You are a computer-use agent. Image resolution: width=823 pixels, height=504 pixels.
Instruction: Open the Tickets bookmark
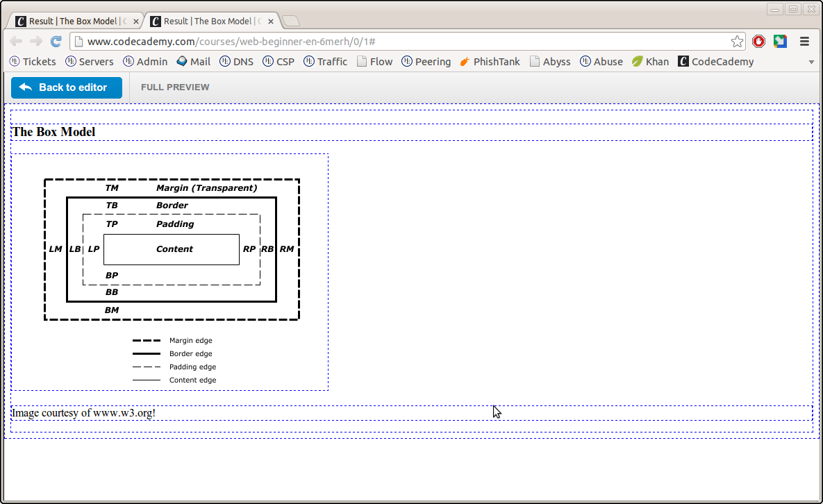click(33, 62)
